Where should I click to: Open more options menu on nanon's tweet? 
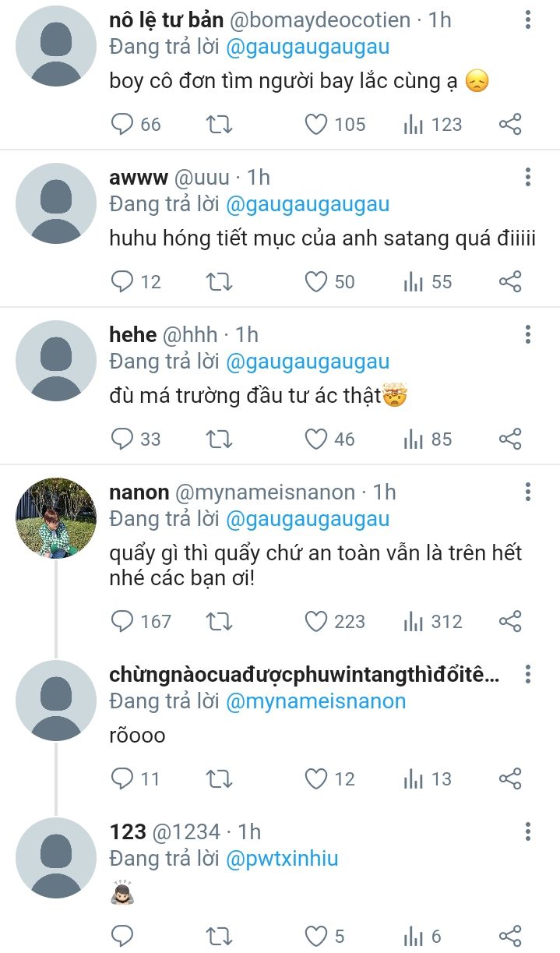click(x=528, y=492)
